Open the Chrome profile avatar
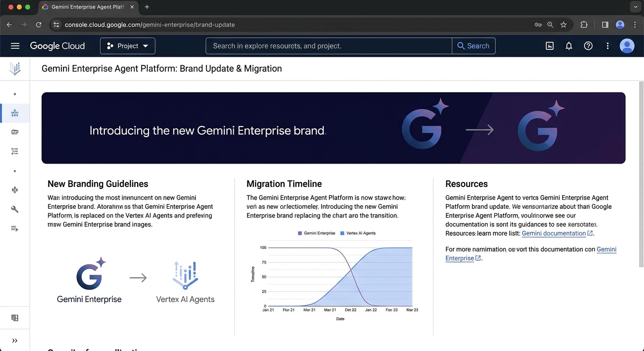644x351 pixels. (x=620, y=25)
